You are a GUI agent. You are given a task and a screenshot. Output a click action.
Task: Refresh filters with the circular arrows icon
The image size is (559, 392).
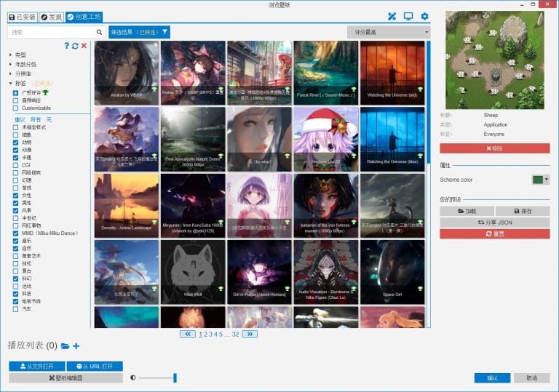pyautogui.click(x=75, y=46)
